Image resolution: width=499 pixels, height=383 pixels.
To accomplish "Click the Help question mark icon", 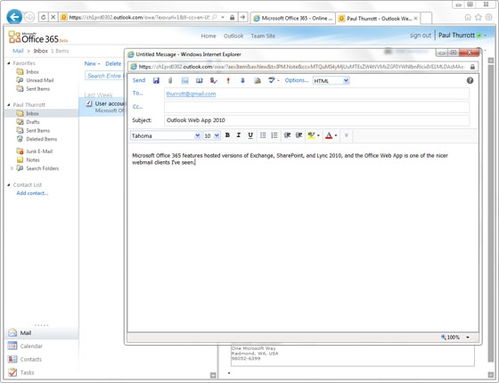I will [470, 80].
